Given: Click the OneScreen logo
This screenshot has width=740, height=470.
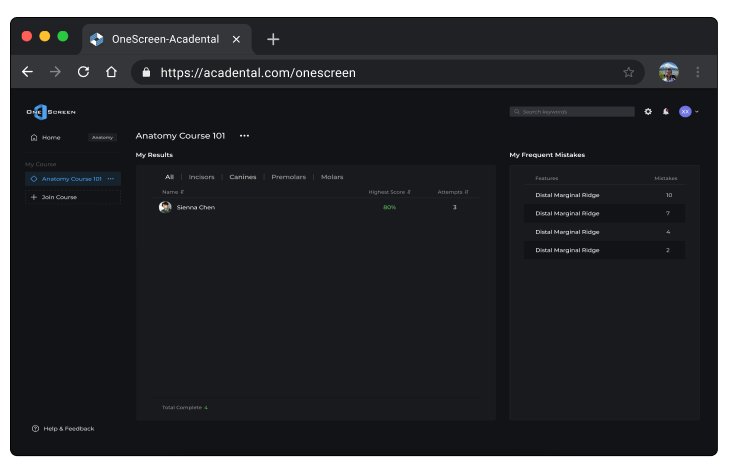Looking at the screenshot, I should 51,112.
